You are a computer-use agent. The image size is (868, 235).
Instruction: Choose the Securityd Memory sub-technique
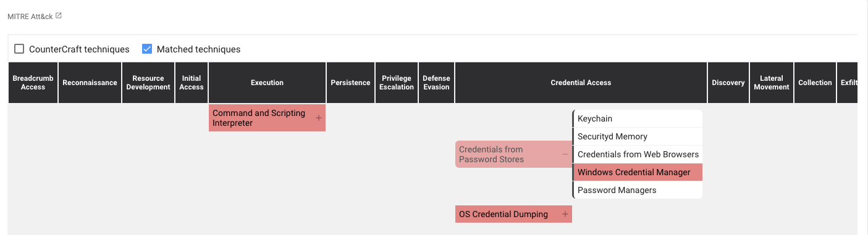[638, 136]
